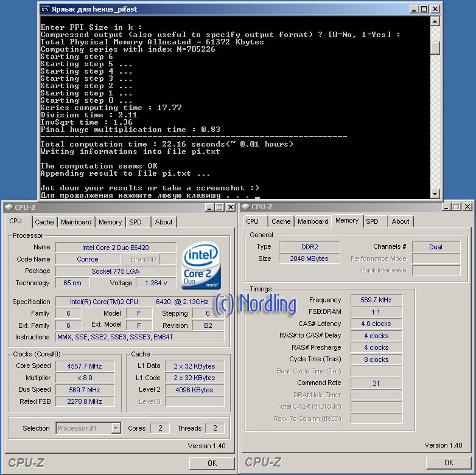The height and width of the screenshot is (475, 476).
Task: Click the CAS# Latency value '4.0 clocks'
Action: click(x=376, y=324)
